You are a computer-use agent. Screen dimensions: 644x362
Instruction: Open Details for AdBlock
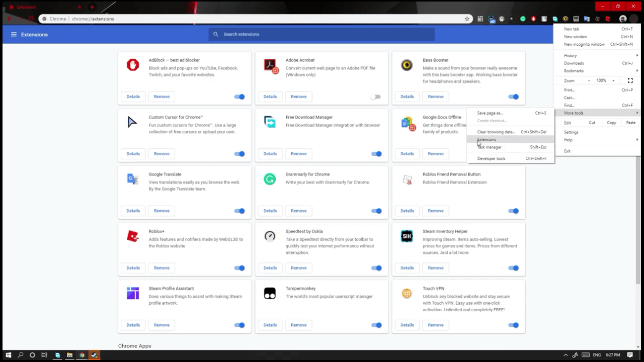tap(133, 97)
